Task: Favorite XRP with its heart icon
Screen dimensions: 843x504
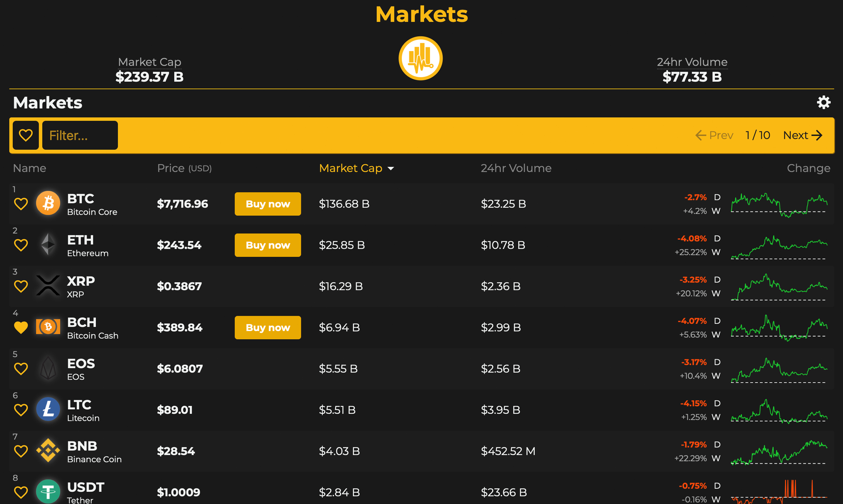Action: [21, 286]
